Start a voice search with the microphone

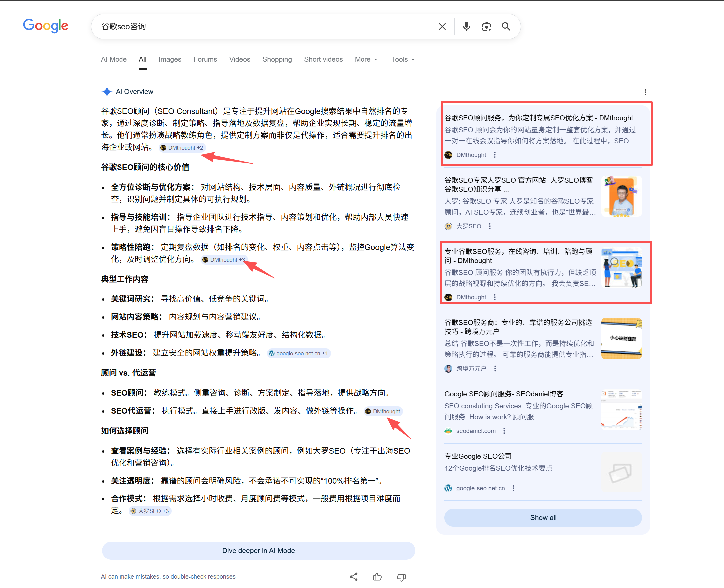pyautogui.click(x=466, y=26)
